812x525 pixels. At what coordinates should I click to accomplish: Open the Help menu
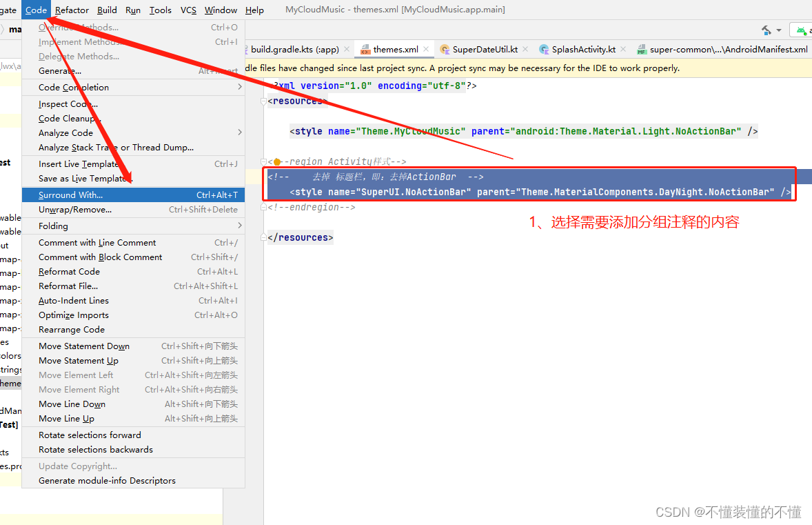point(254,10)
